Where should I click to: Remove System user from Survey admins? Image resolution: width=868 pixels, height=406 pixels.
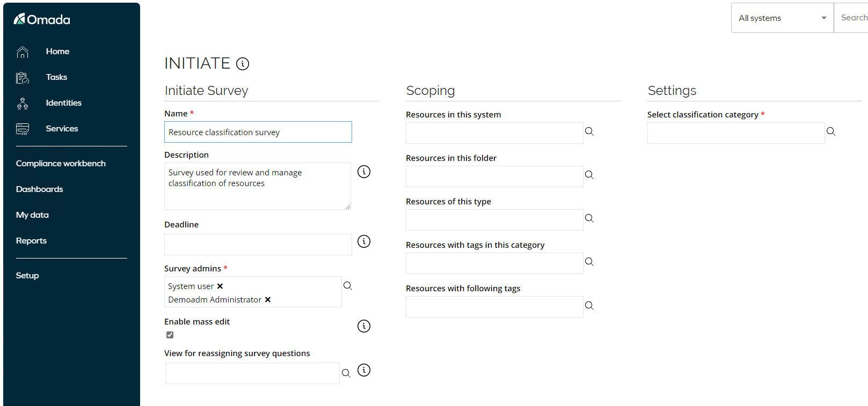point(220,286)
